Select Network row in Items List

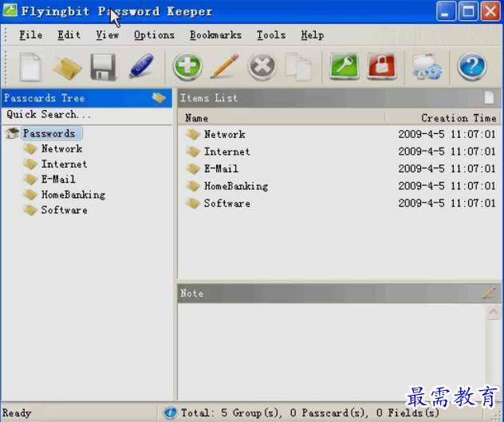coord(339,134)
